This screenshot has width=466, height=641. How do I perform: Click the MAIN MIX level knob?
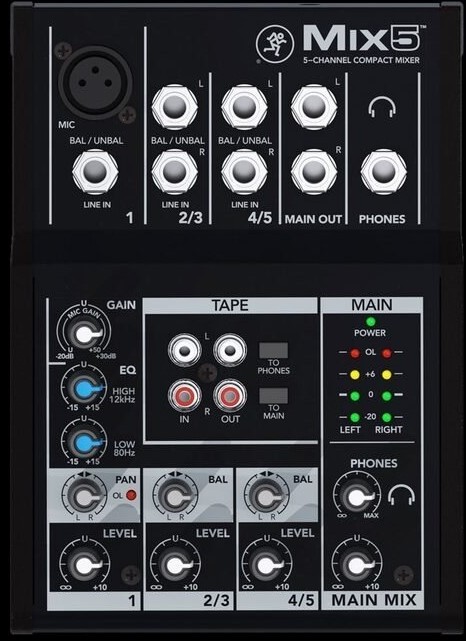pyautogui.click(x=356, y=566)
